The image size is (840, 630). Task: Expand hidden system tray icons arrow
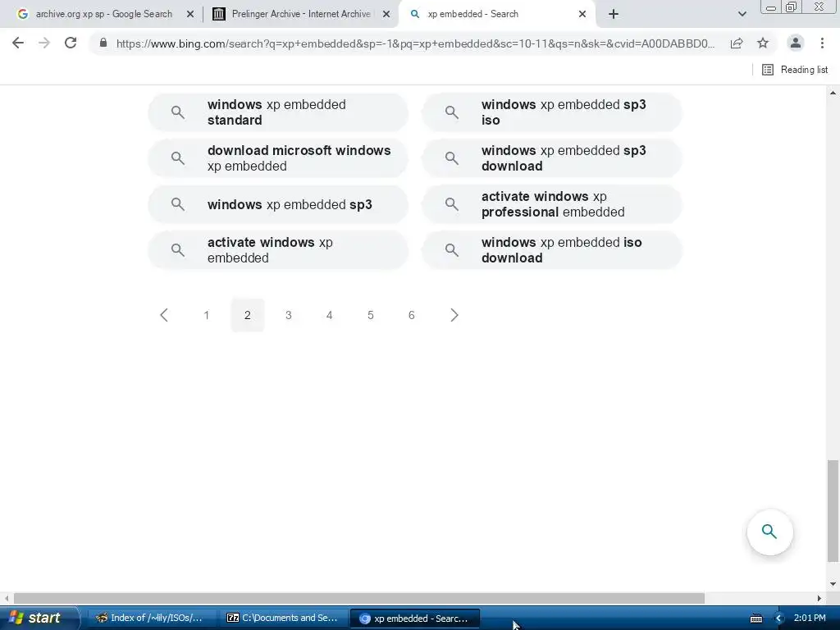[778, 619]
